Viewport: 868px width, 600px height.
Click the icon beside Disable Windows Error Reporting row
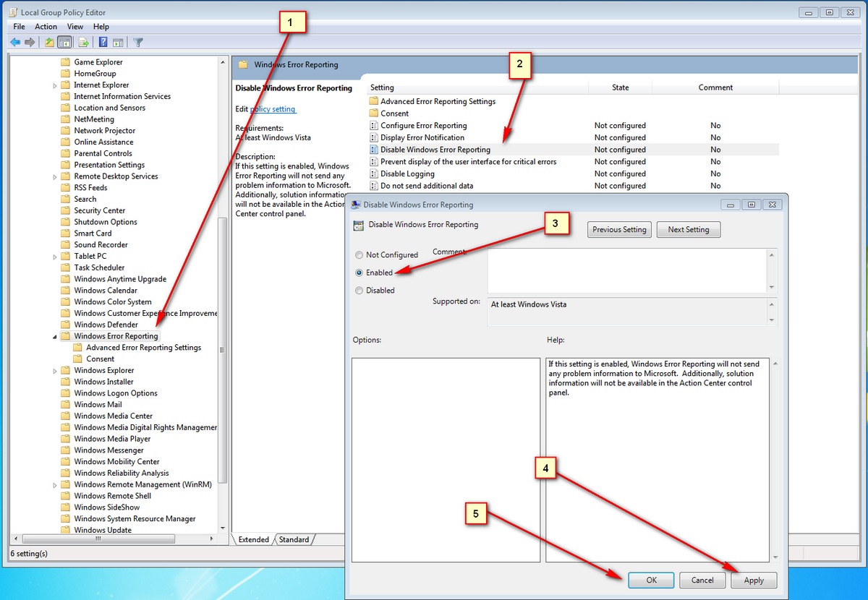(x=374, y=150)
